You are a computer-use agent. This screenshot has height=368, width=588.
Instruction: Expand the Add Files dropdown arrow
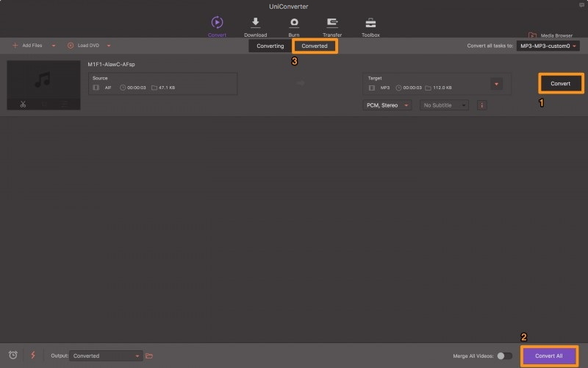[54, 46]
